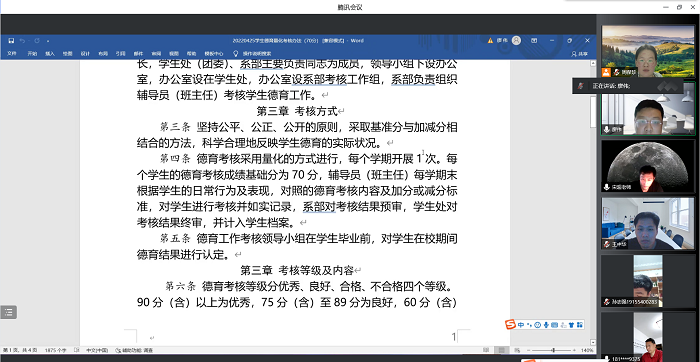This screenshot has width=700, height=362.
Task: Click the Sogou voice input microphone icon
Action: click(546, 325)
